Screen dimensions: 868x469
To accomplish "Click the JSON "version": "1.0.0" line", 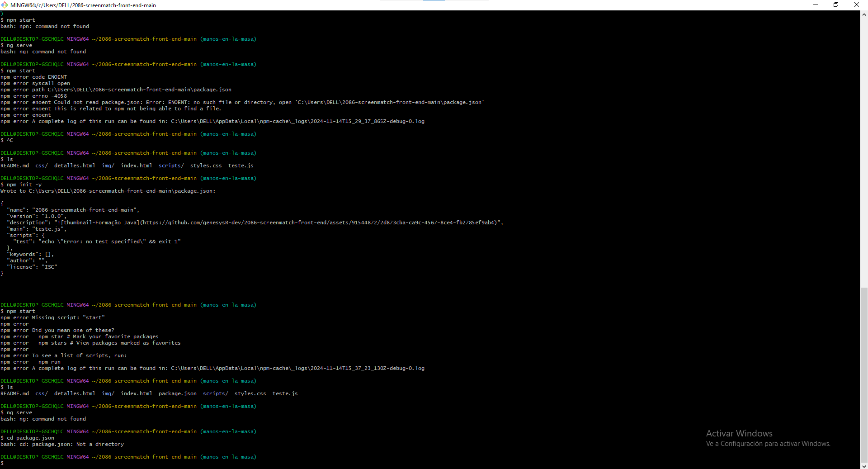I will pos(37,216).
